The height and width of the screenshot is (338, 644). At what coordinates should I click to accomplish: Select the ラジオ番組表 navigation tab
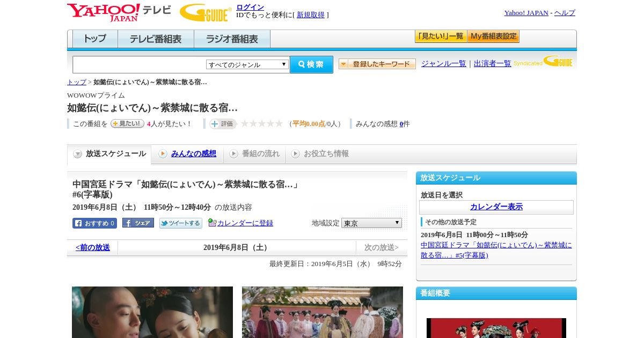coord(232,39)
